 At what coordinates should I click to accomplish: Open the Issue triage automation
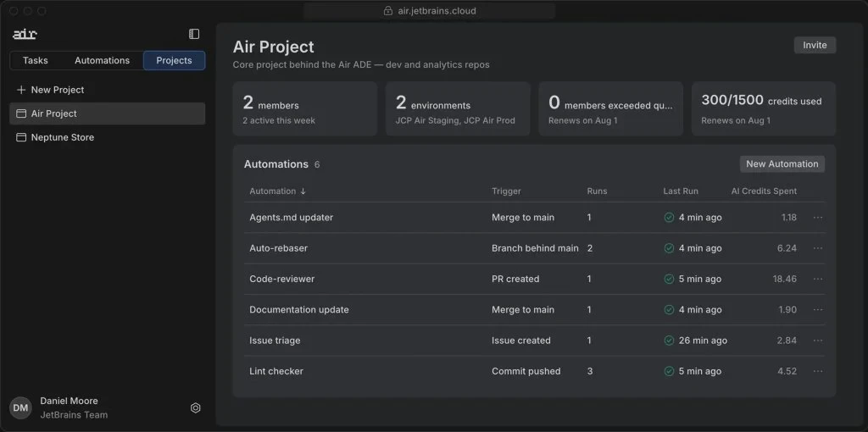[x=275, y=341]
